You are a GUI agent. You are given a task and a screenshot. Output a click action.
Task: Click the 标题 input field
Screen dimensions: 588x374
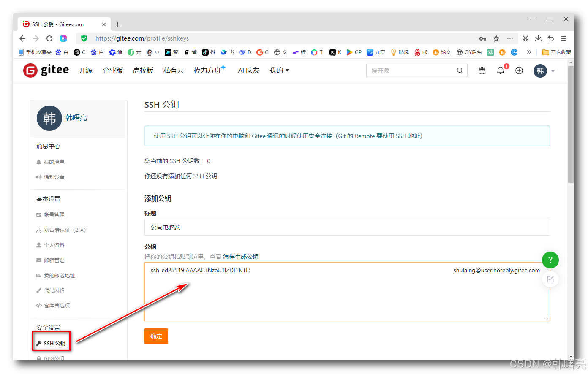(x=347, y=227)
